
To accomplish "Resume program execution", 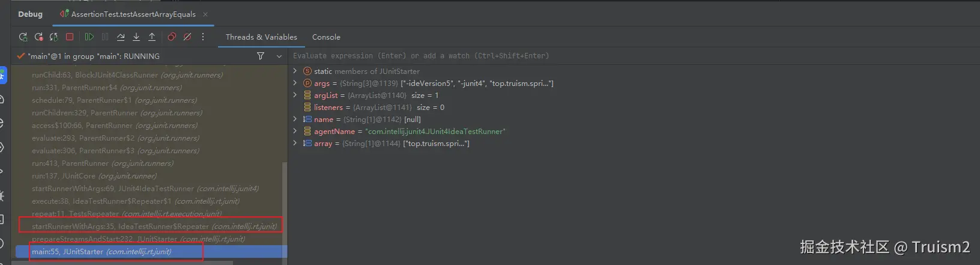I will point(89,37).
